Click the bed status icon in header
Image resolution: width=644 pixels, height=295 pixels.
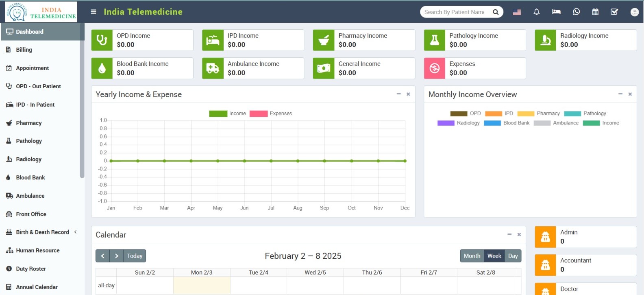click(556, 12)
